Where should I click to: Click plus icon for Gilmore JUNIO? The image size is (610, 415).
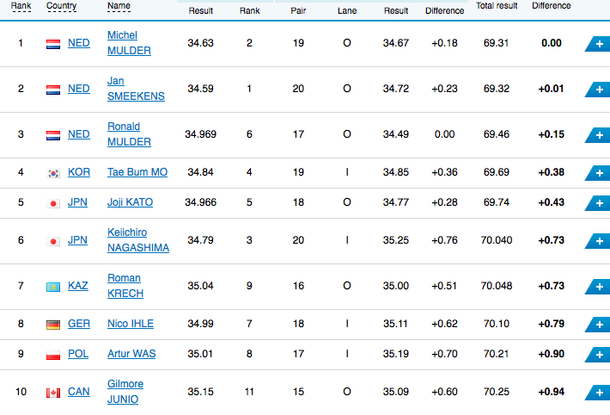598,392
